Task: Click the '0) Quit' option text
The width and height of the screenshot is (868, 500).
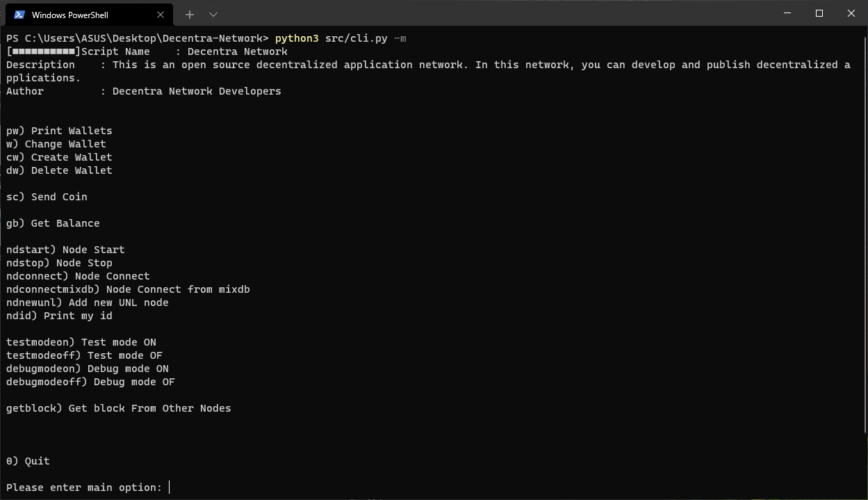Action: click(28, 460)
